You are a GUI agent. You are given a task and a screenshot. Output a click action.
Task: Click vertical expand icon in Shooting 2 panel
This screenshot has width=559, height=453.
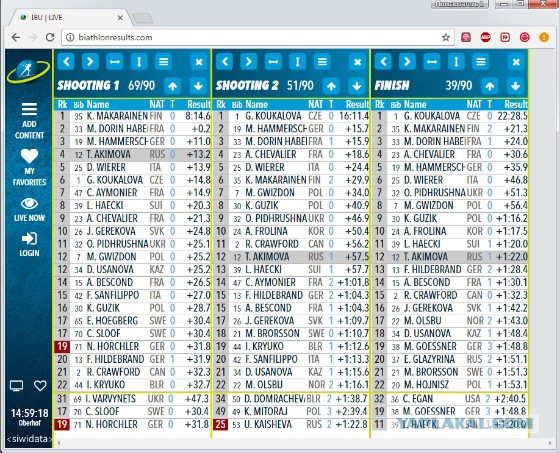click(297, 62)
